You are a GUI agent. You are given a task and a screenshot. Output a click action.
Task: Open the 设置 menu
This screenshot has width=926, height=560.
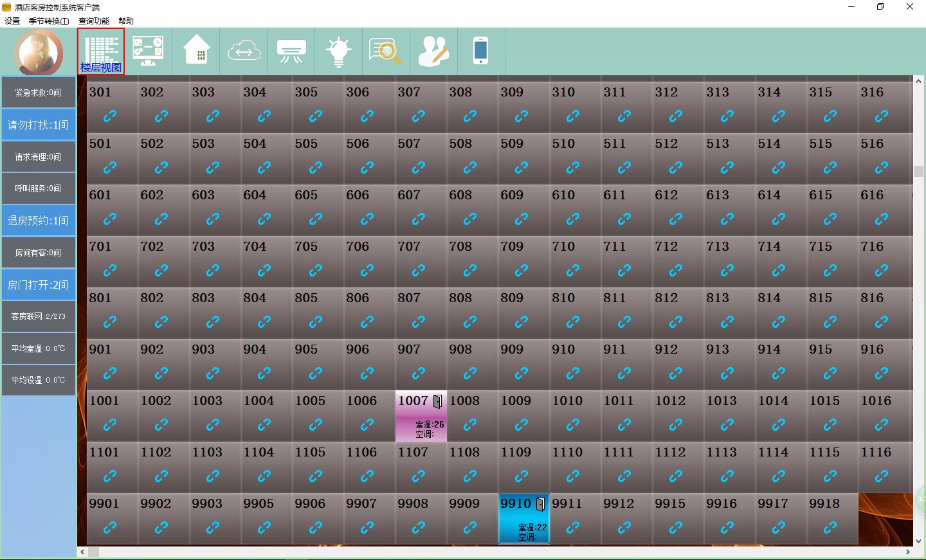point(12,21)
